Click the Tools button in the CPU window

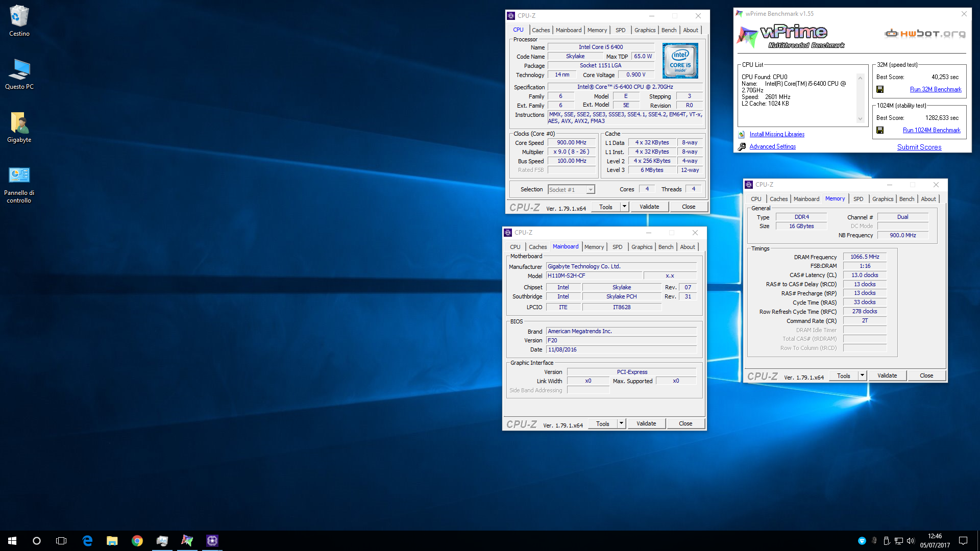click(x=606, y=207)
